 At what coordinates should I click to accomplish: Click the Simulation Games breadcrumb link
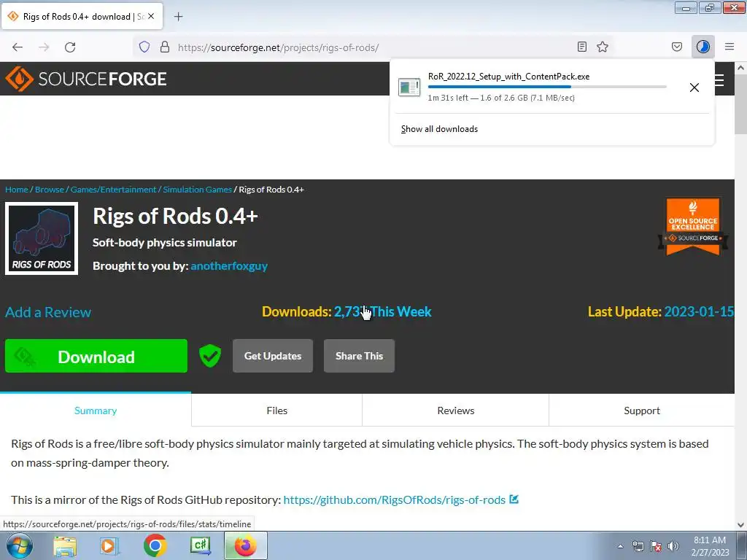click(x=197, y=190)
